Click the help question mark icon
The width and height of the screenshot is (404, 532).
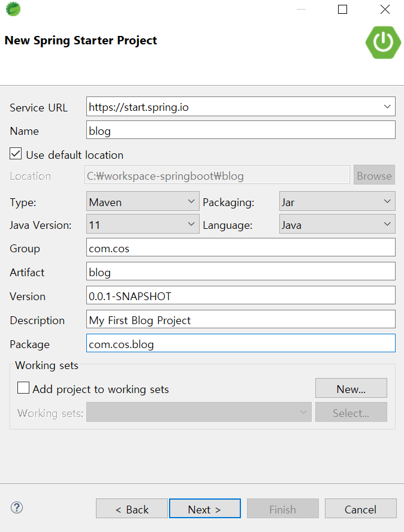point(17,507)
